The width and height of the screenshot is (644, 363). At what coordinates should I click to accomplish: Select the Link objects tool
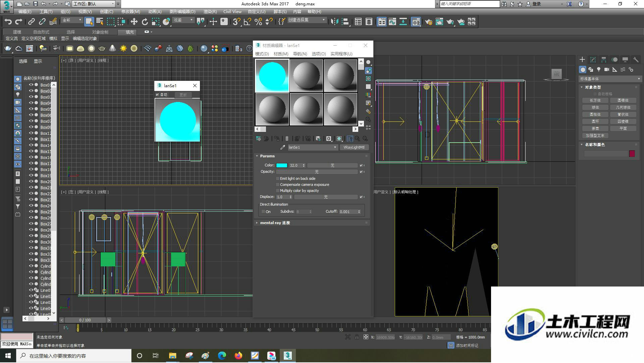[x=32, y=22]
